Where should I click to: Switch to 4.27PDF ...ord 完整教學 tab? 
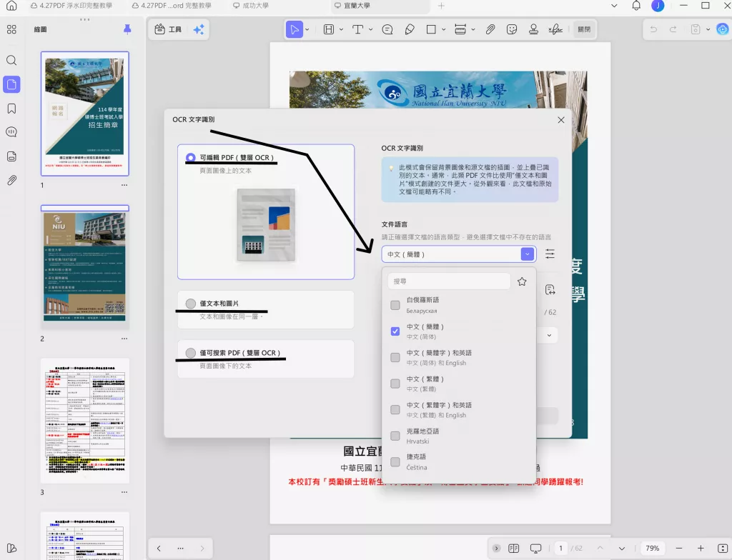(172, 6)
